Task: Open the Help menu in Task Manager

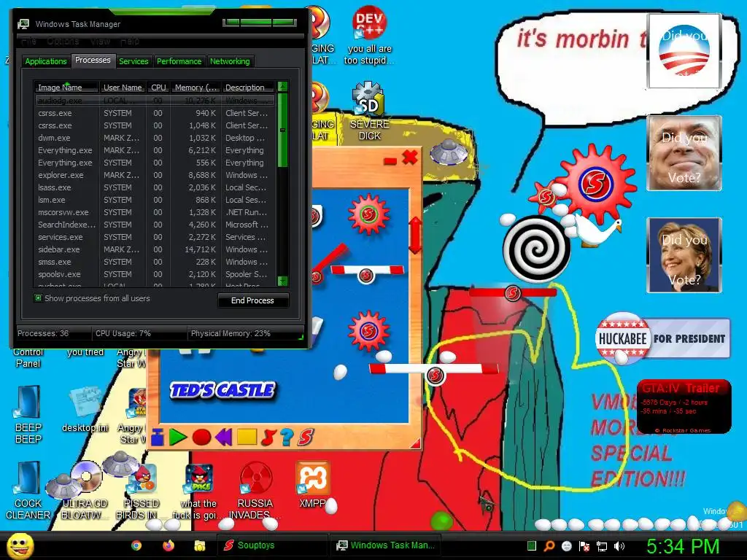Action: click(130, 42)
